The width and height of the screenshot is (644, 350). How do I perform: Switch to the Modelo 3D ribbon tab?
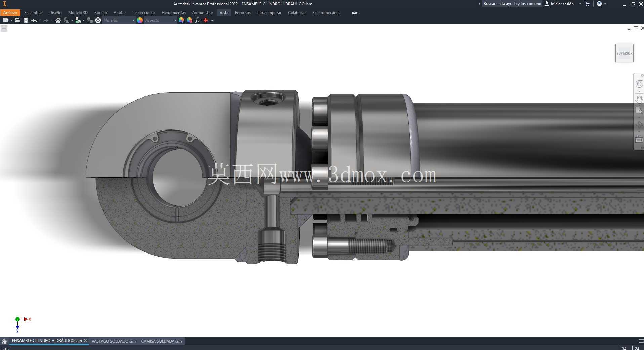(x=78, y=13)
